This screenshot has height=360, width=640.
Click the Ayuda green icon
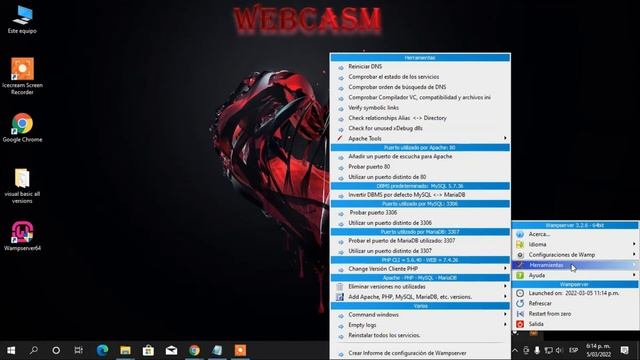coord(520,276)
